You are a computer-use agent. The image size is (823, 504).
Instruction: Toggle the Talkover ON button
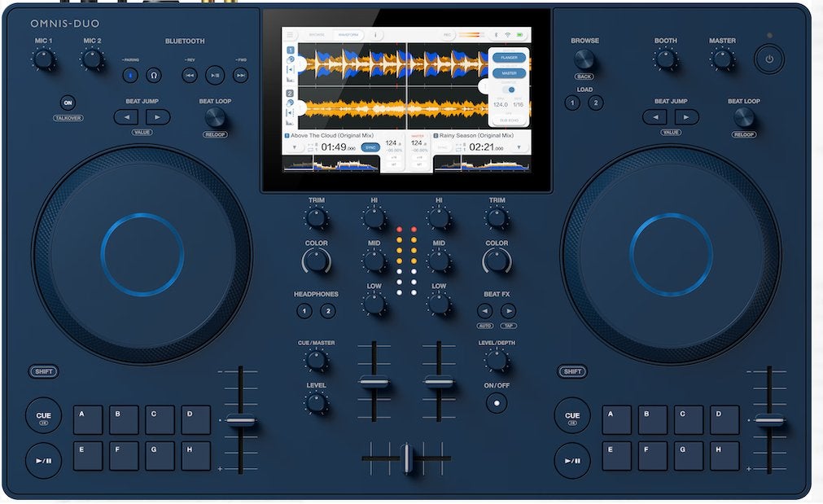(68, 103)
